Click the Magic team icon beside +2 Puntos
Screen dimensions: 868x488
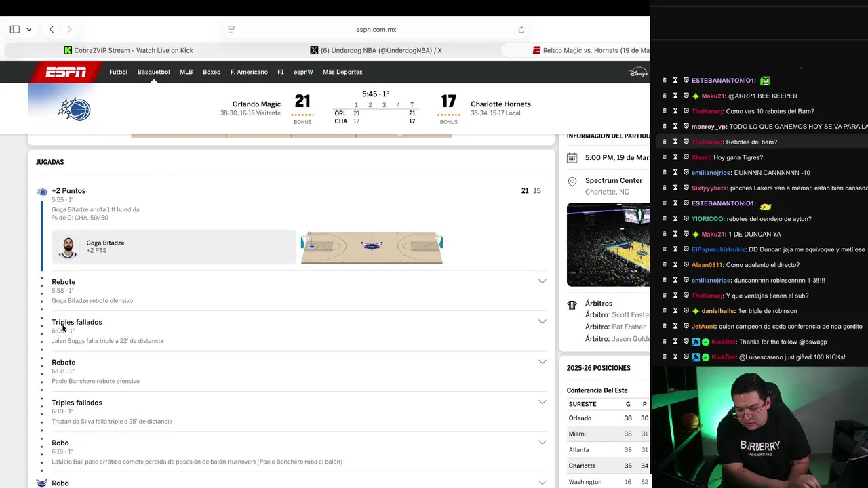(x=42, y=192)
